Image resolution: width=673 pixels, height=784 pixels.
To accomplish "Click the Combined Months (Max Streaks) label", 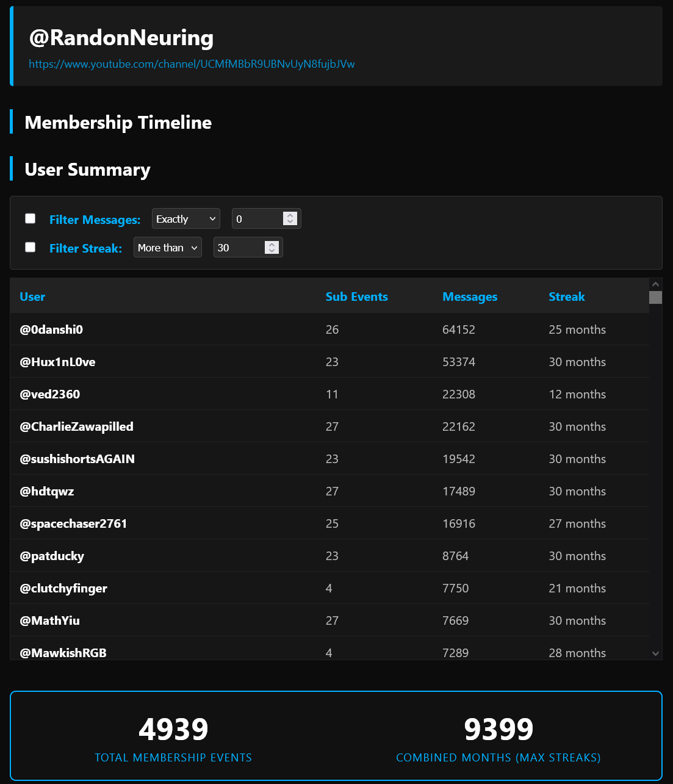I will (x=498, y=758).
